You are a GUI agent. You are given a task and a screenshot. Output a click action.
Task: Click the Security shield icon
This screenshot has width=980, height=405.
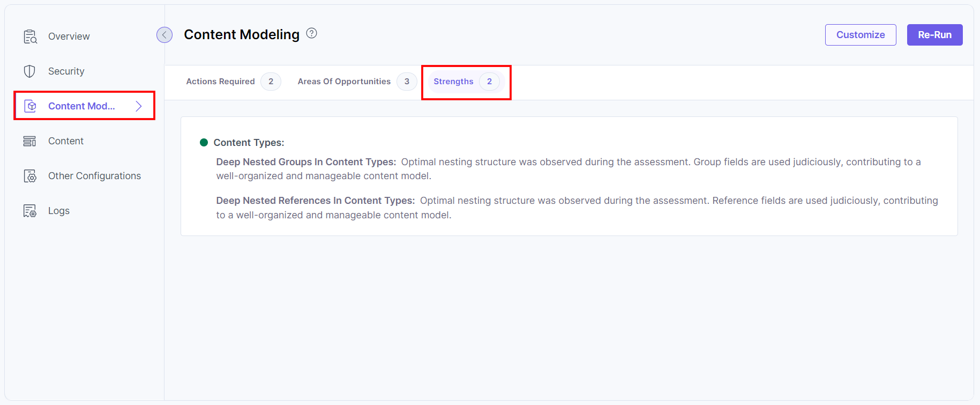(29, 71)
